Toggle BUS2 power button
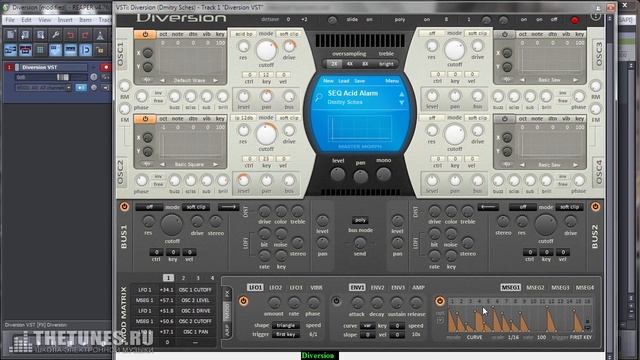Screen dimensions: 640x360 click(595, 207)
